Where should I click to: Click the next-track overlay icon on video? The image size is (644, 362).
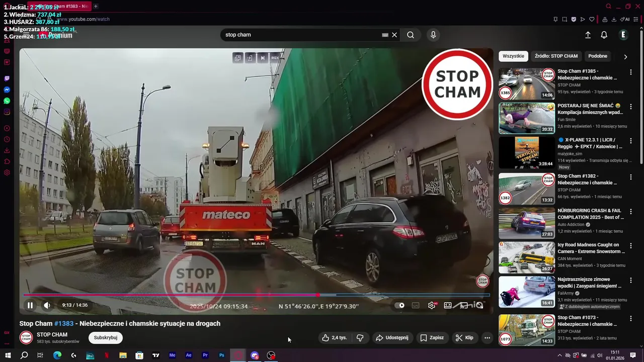point(263,58)
